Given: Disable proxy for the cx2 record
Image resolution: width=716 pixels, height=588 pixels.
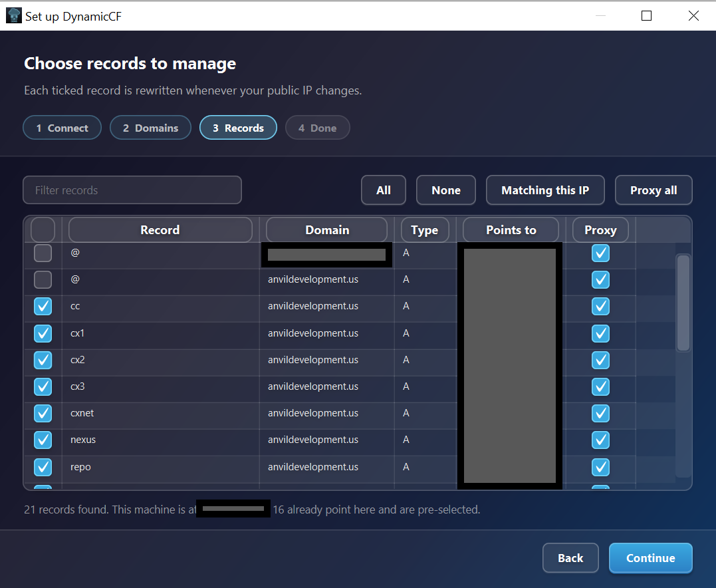Looking at the screenshot, I should [600, 360].
